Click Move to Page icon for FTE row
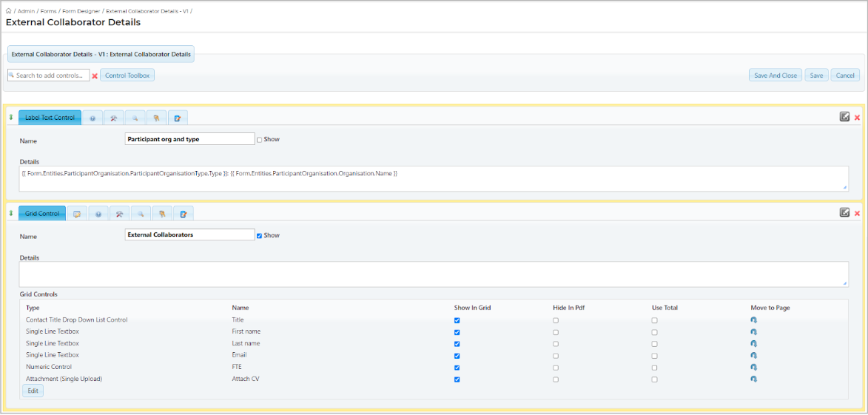The height and width of the screenshot is (415, 868). [x=753, y=367]
